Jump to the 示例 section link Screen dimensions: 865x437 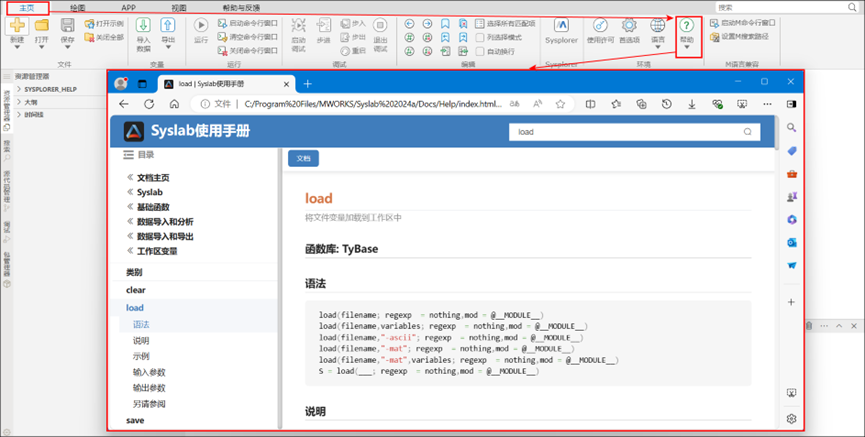[x=141, y=356]
